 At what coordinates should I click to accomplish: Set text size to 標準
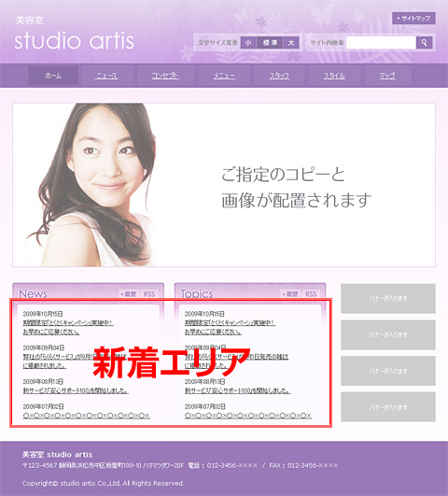click(x=270, y=43)
